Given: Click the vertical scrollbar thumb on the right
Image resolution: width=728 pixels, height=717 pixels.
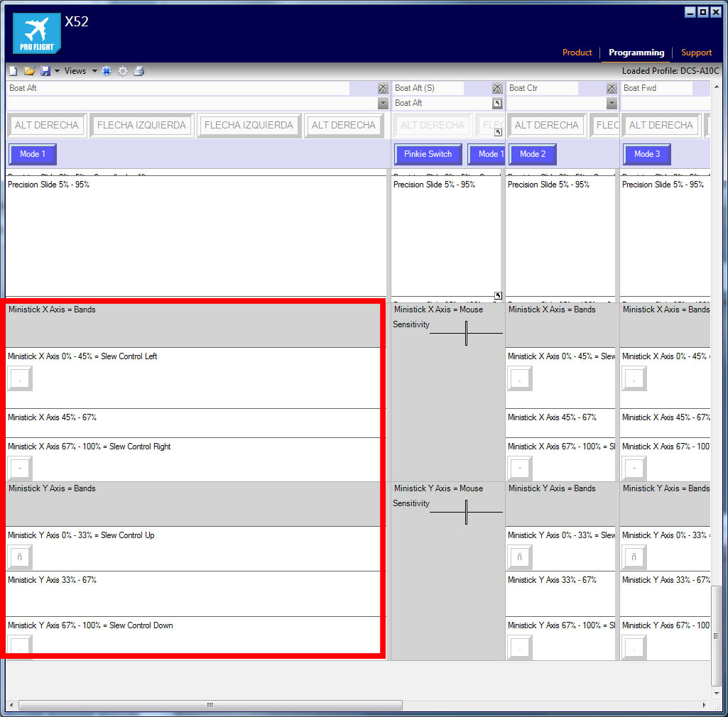Looking at the screenshot, I should coord(717,636).
